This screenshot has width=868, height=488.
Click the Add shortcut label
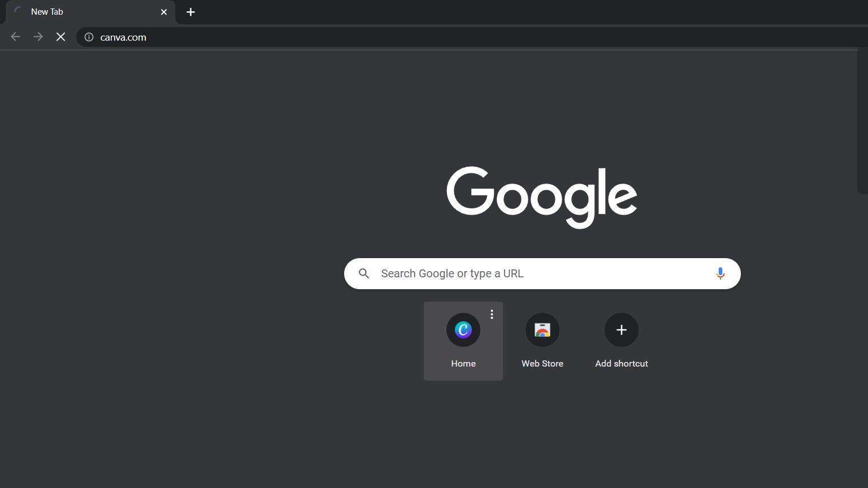pos(621,364)
